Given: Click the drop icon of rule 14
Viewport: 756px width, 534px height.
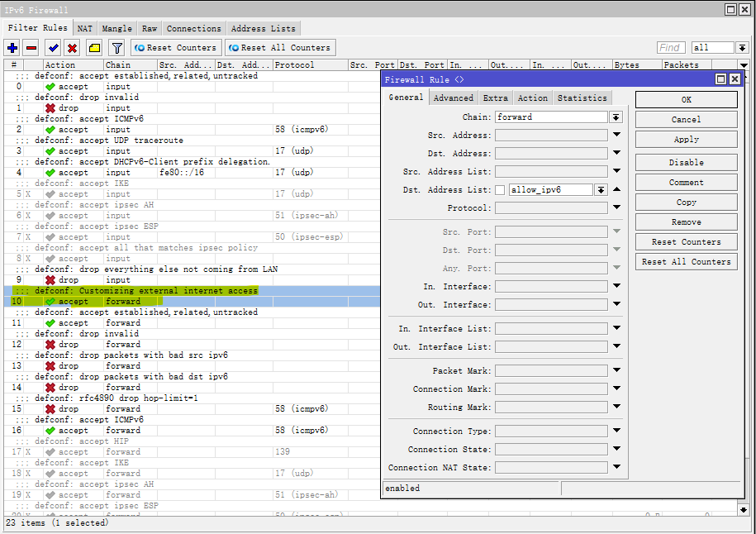Looking at the screenshot, I should click(x=50, y=388).
